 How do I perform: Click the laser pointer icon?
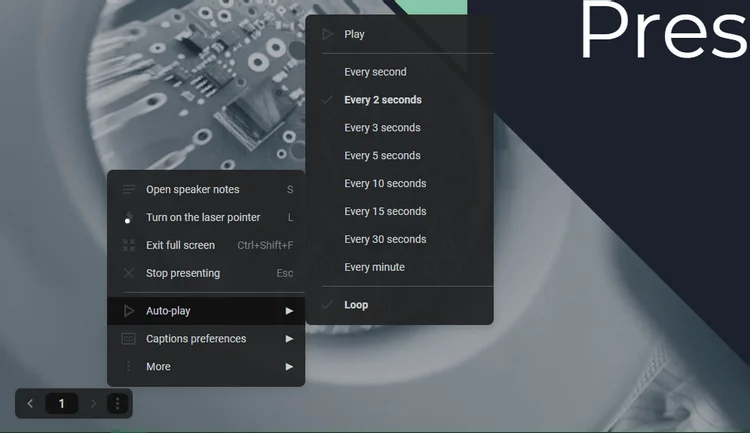point(128,217)
